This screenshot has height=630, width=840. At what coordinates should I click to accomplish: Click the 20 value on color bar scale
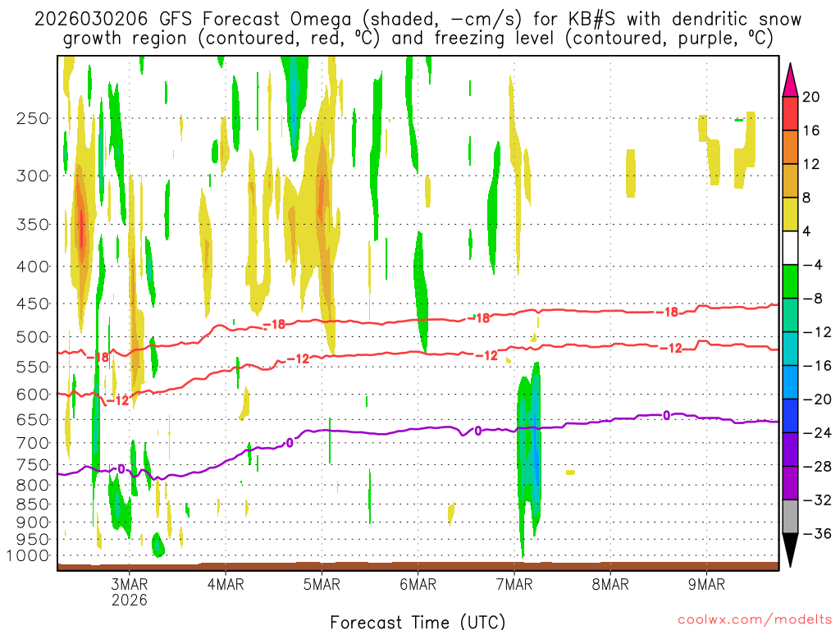tap(811, 97)
